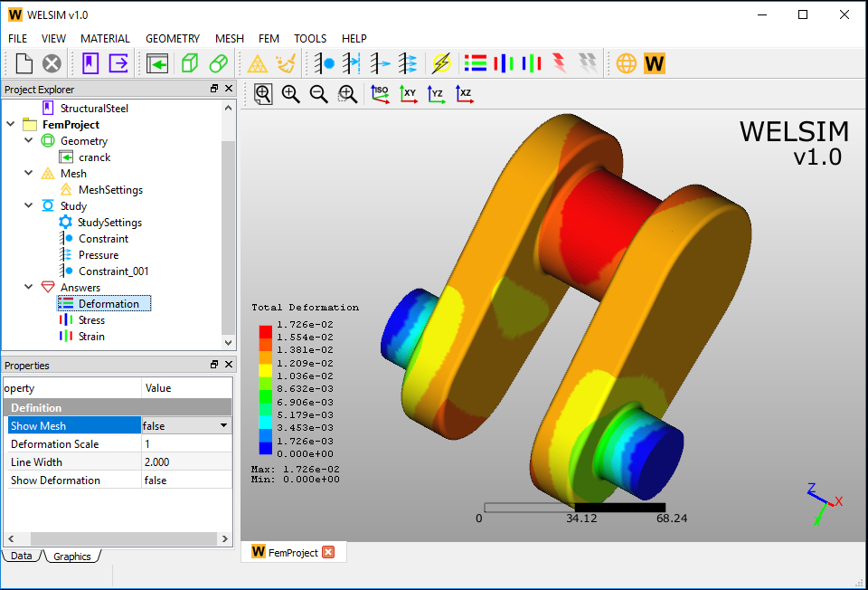The image size is (868, 590).
Task: Add a box shape from toolbar
Action: 189,63
